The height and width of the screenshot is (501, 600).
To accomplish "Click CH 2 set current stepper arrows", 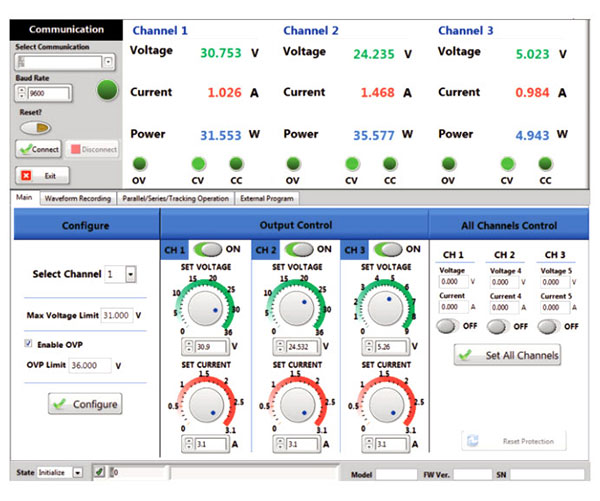I will pos(280,444).
